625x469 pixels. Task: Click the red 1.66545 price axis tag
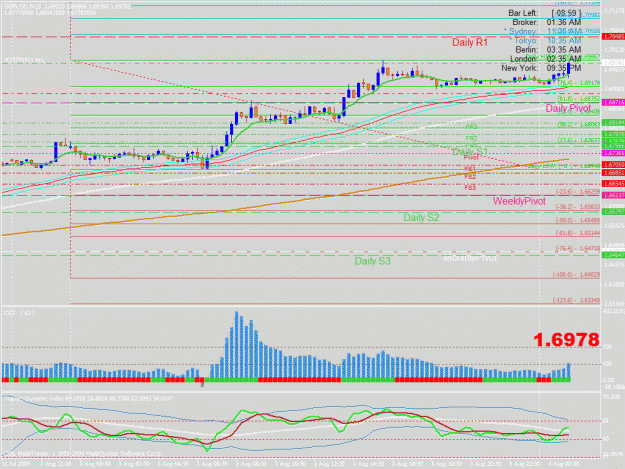(613, 184)
